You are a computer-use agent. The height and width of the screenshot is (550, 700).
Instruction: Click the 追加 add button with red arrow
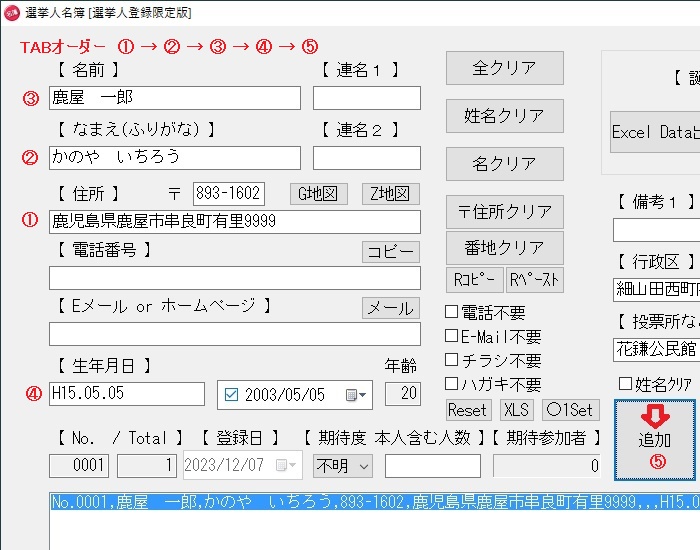(654, 440)
